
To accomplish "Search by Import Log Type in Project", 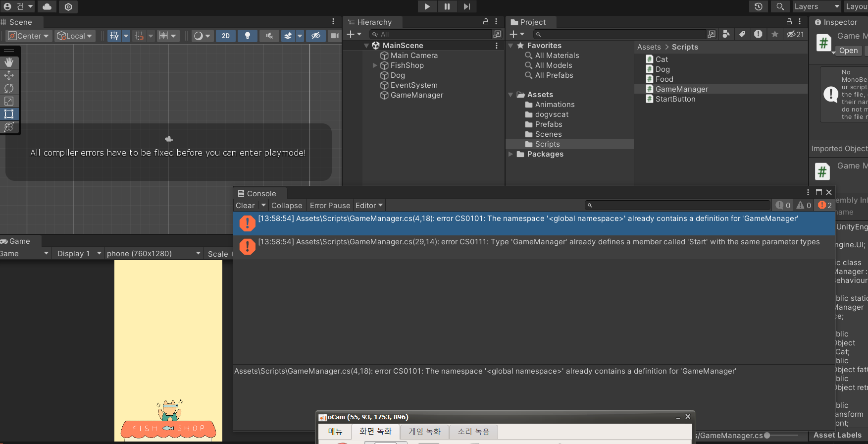I will 758,34.
